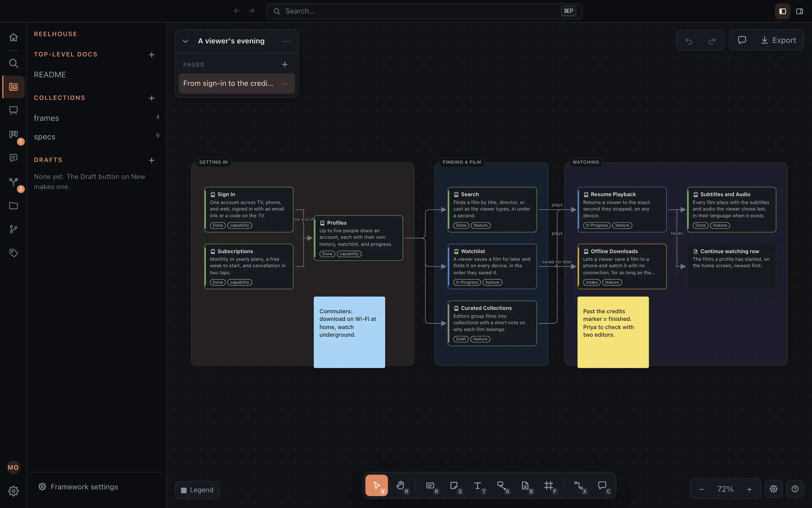
Task: Select the Profiles card
Action: coord(358,238)
